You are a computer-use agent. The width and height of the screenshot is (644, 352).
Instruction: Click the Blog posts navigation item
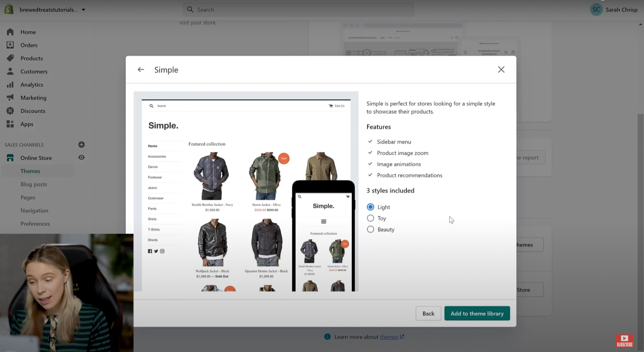click(x=33, y=184)
